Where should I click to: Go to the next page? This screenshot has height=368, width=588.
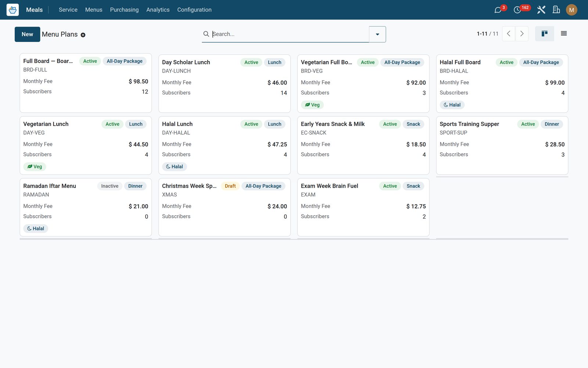pos(522,34)
